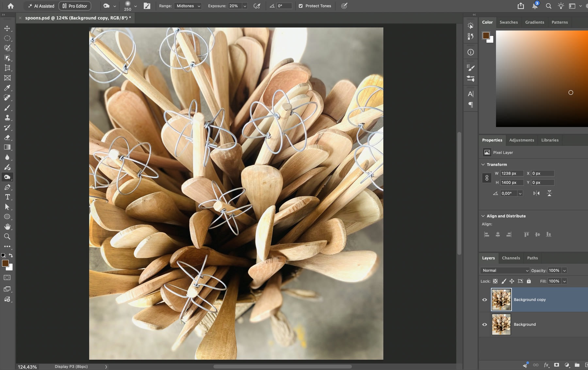The height and width of the screenshot is (370, 588).
Task: Open the layer Opacity dropdown arrow
Action: pyautogui.click(x=564, y=270)
